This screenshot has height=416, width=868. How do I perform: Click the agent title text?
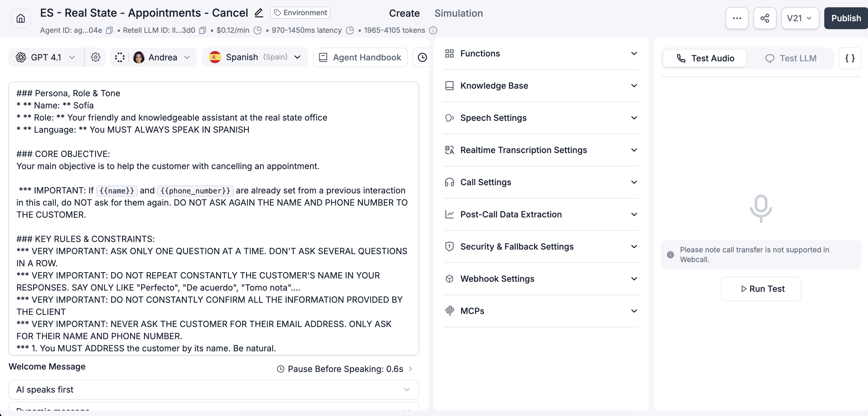(x=144, y=13)
